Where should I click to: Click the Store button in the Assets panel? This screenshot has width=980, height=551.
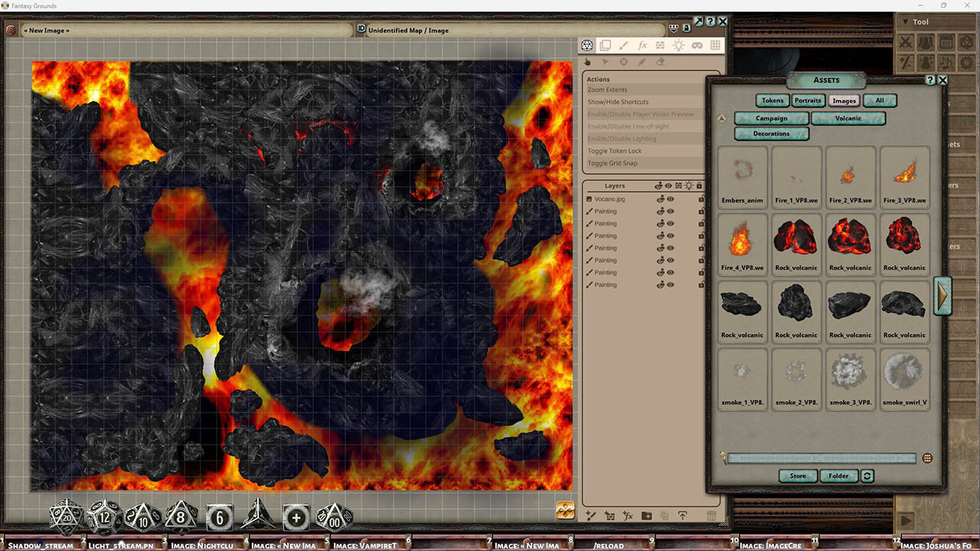[797, 475]
